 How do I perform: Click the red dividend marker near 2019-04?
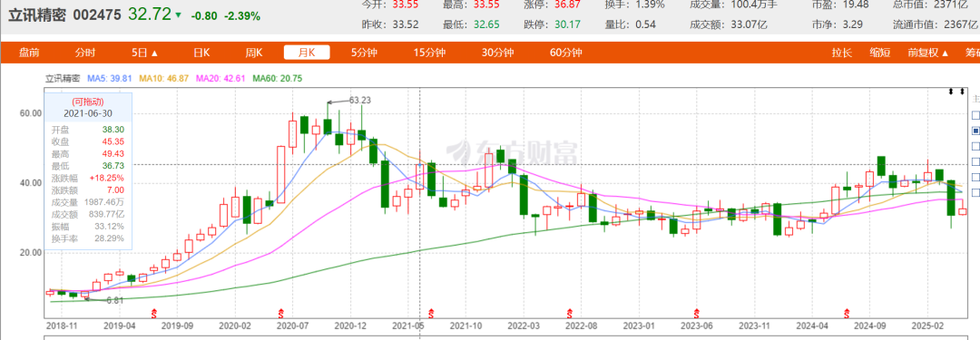click(x=153, y=312)
